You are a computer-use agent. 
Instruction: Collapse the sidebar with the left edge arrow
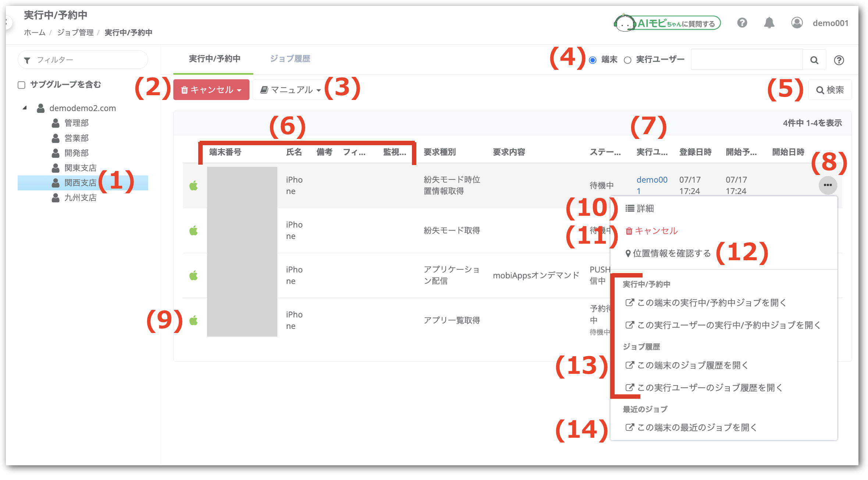[8, 23]
